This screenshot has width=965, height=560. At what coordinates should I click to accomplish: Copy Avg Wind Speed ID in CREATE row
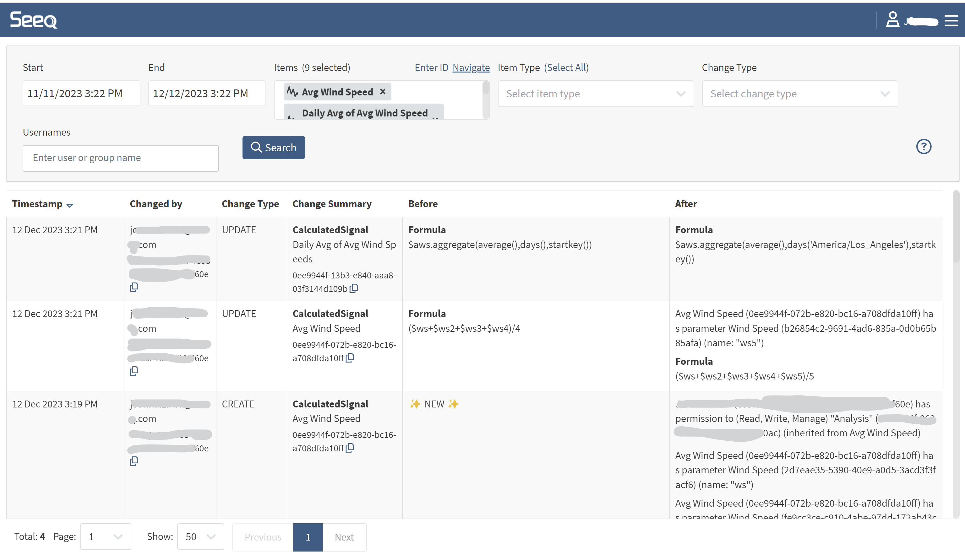click(350, 448)
